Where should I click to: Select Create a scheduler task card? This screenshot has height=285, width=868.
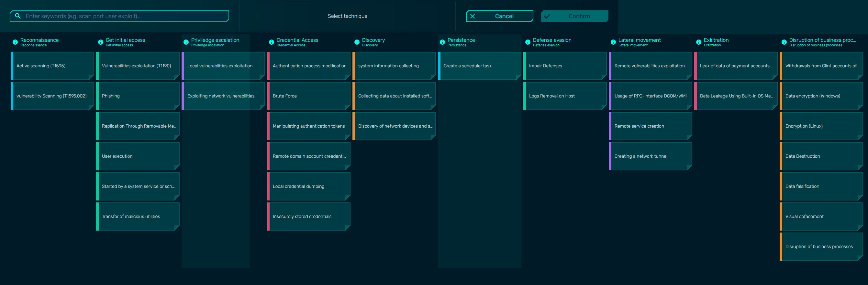(x=479, y=66)
